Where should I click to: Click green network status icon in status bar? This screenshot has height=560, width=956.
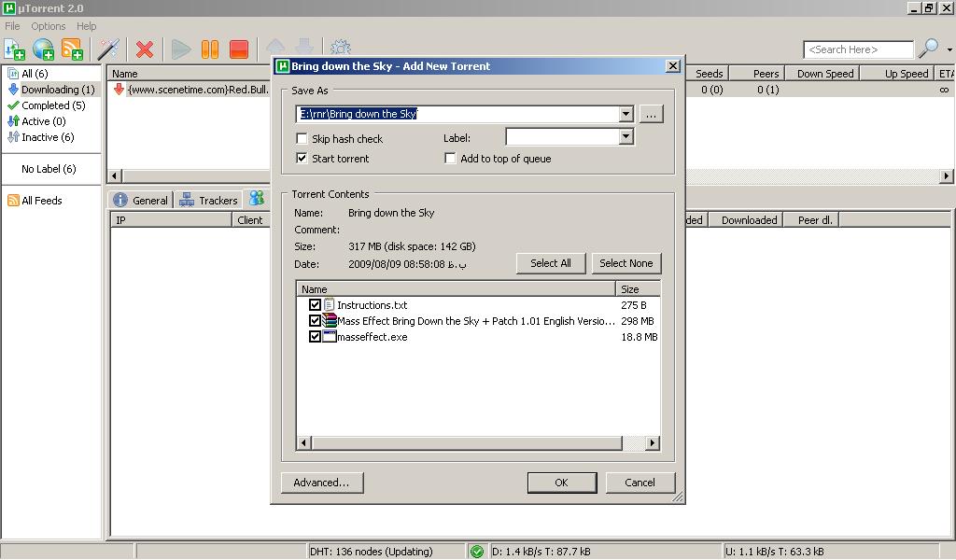tap(477, 552)
